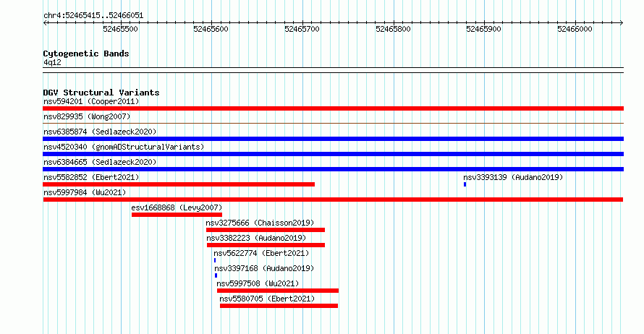Click the nsv5580705 (Ebert2021) red bar
This screenshot has width=644, height=334.
tap(279, 306)
